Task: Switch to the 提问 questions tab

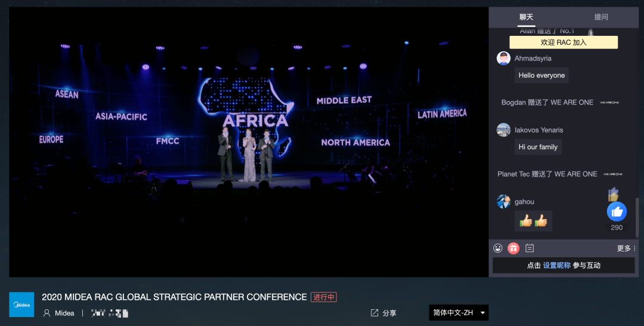Action: (x=601, y=17)
